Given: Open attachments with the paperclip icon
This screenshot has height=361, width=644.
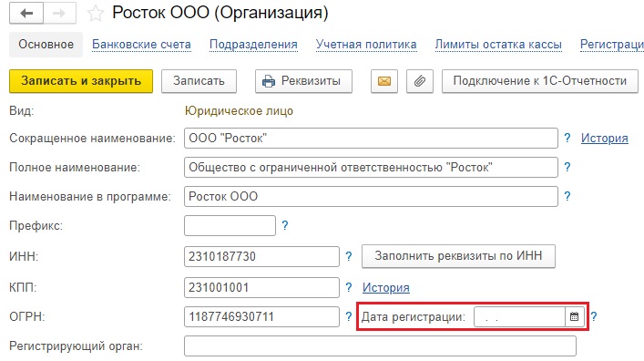Looking at the screenshot, I should [419, 81].
